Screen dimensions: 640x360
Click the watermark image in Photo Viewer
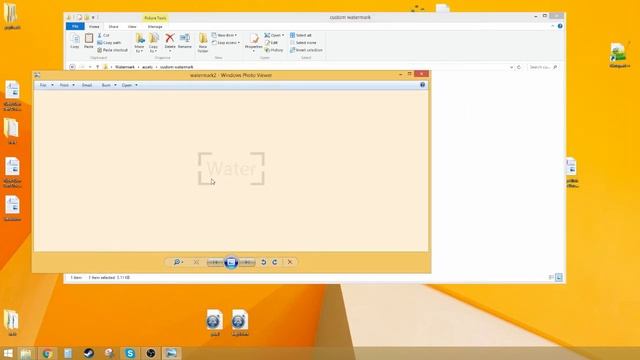click(x=231, y=169)
